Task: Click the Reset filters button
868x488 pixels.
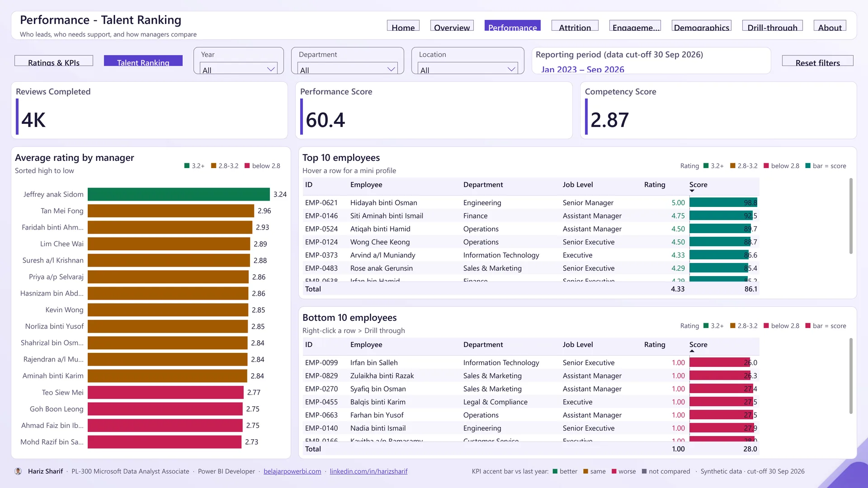Action: click(x=818, y=61)
